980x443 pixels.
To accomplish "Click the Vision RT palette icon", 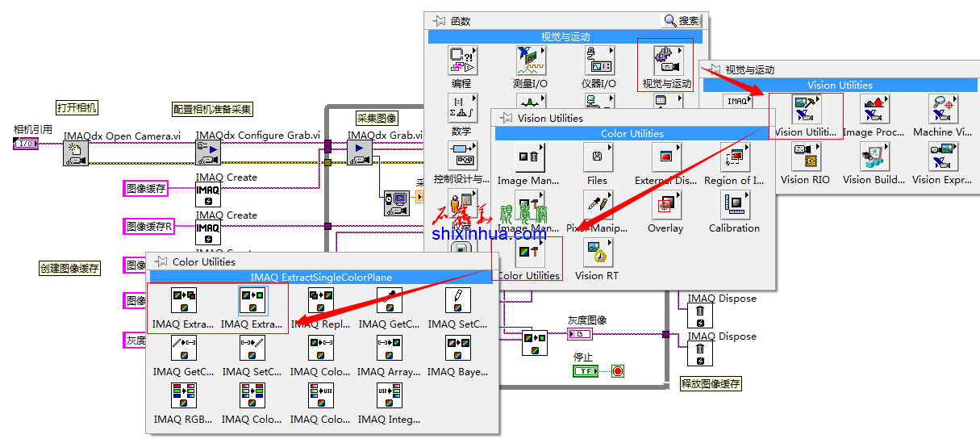I will tap(597, 253).
